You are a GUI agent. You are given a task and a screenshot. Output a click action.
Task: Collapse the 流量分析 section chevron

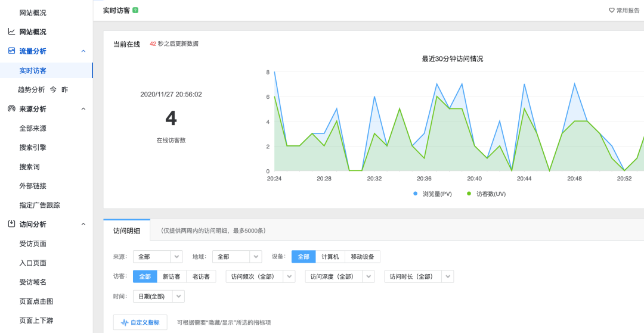[x=83, y=51]
